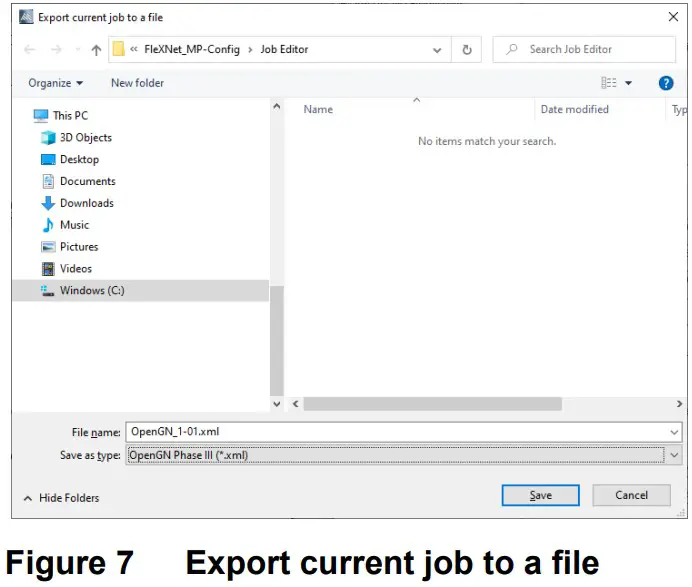692x587 pixels.
Task: Click the This PC monitor icon
Action: 41,116
